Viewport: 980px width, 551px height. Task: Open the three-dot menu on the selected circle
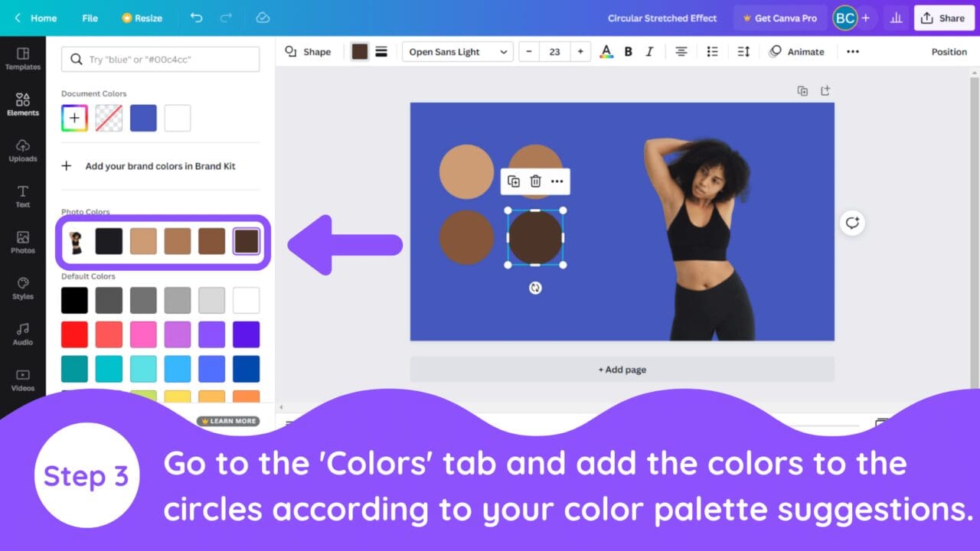[x=557, y=181]
